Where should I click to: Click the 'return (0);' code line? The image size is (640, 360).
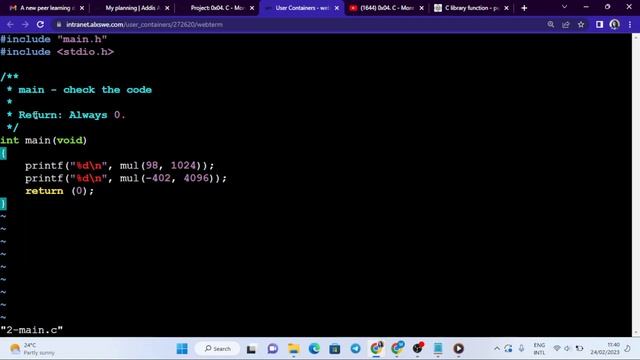tap(59, 191)
